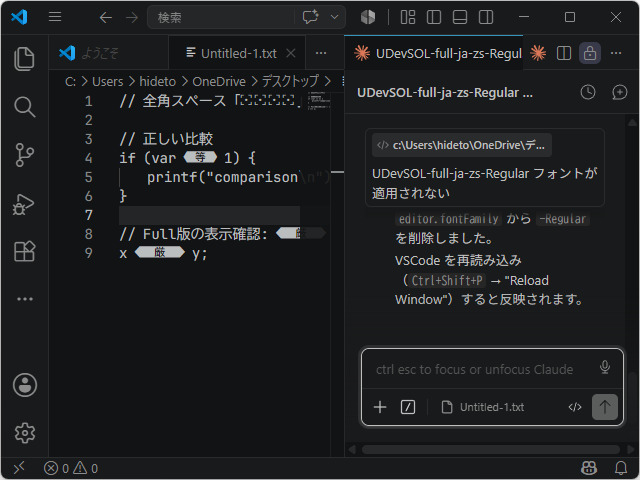Open slash commands menu

pyautogui.click(x=408, y=407)
